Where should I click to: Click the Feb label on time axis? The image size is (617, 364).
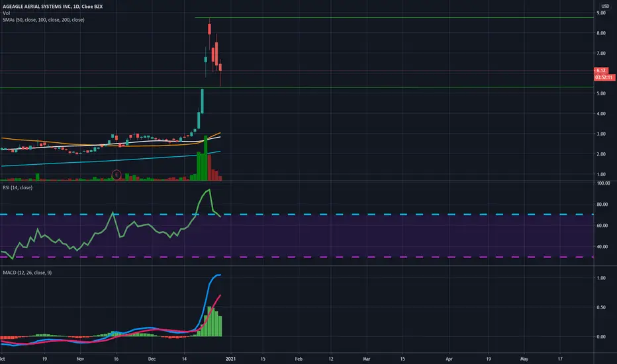[299, 359]
